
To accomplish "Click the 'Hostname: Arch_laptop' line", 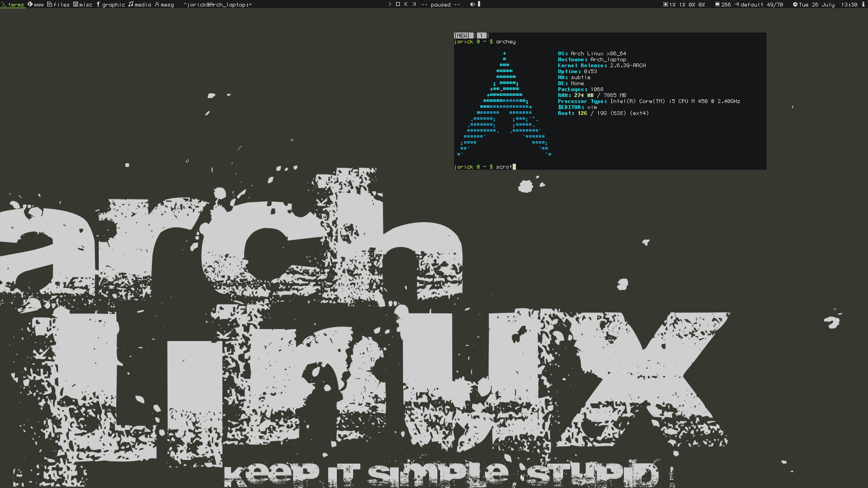I will tap(592, 60).
